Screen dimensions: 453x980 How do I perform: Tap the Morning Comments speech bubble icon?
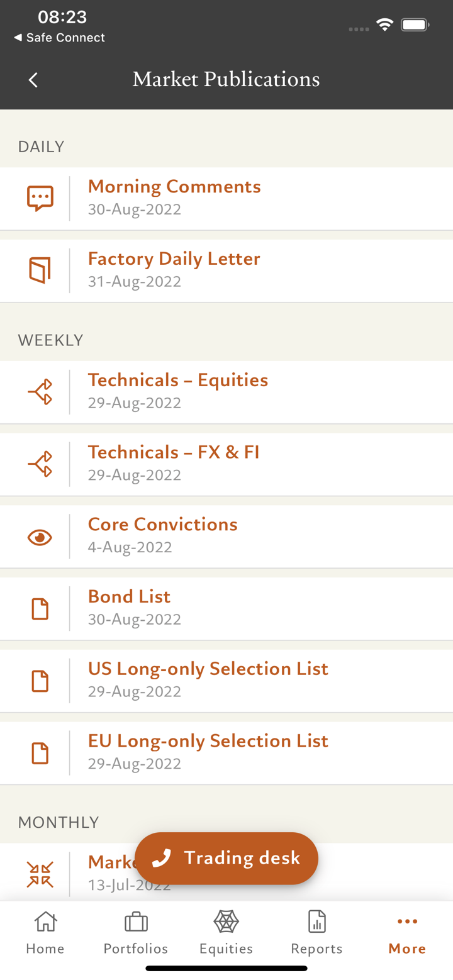pos(40,198)
